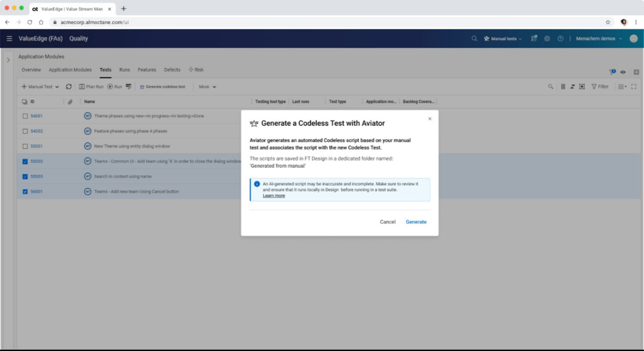
Task: Click the global search icon in header
Action: point(475,39)
